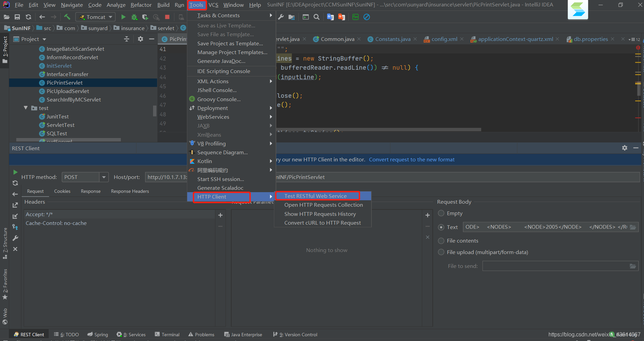Image resolution: width=644 pixels, height=341 pixels.
Task: Open the Tomcat run configuration dropdown
Action: [95, 17]
